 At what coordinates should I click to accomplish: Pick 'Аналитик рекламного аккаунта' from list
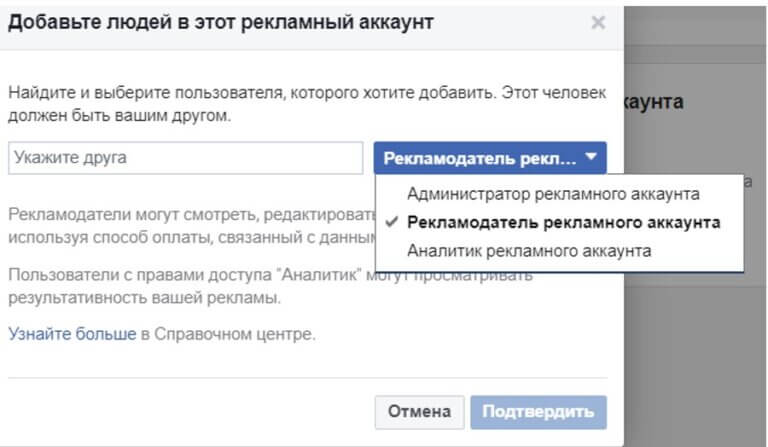click(x=529, y=251)
